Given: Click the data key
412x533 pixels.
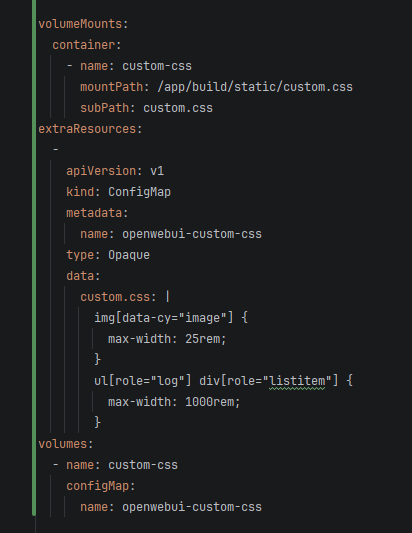Looking at the screenshot, I should click(x=83, y=276).
